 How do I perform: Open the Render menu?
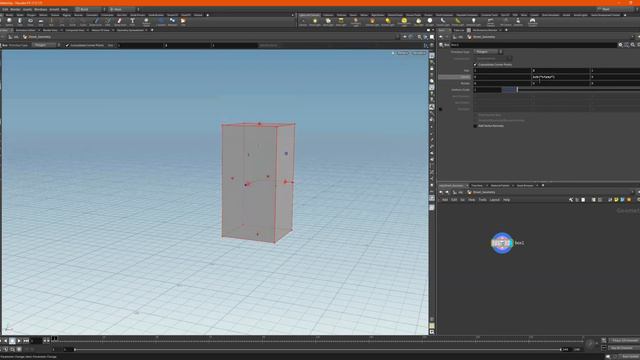click(15, 9)
